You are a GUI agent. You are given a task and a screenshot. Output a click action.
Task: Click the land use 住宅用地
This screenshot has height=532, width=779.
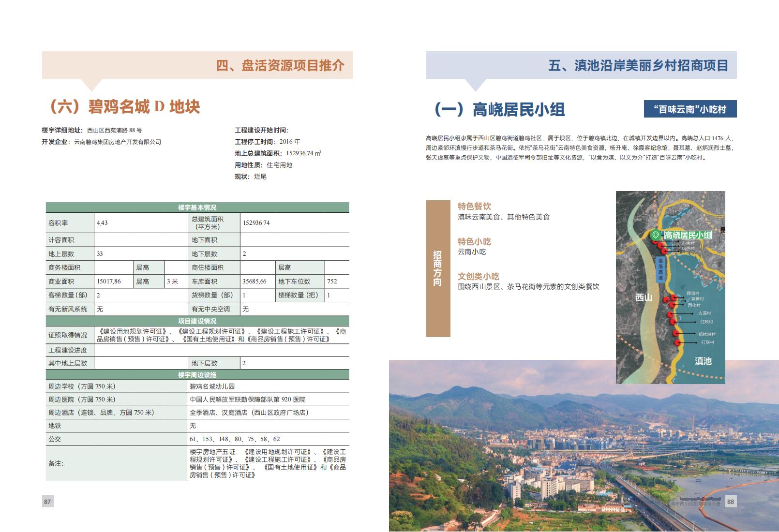point(280,165)
